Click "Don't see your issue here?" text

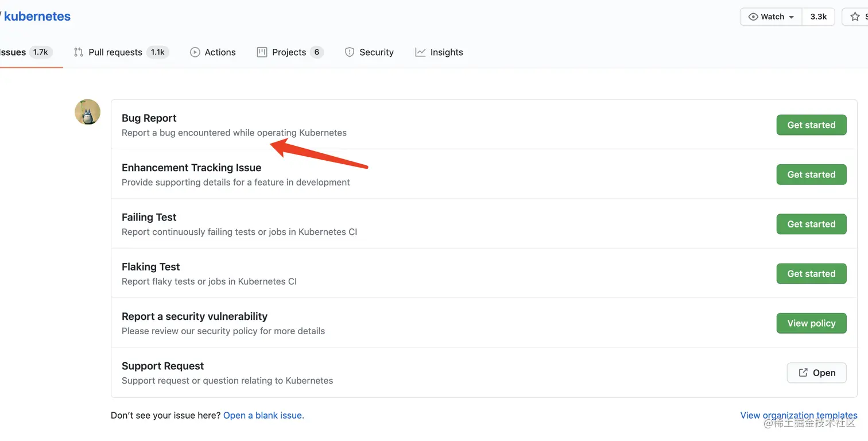(x=166, y=415)
